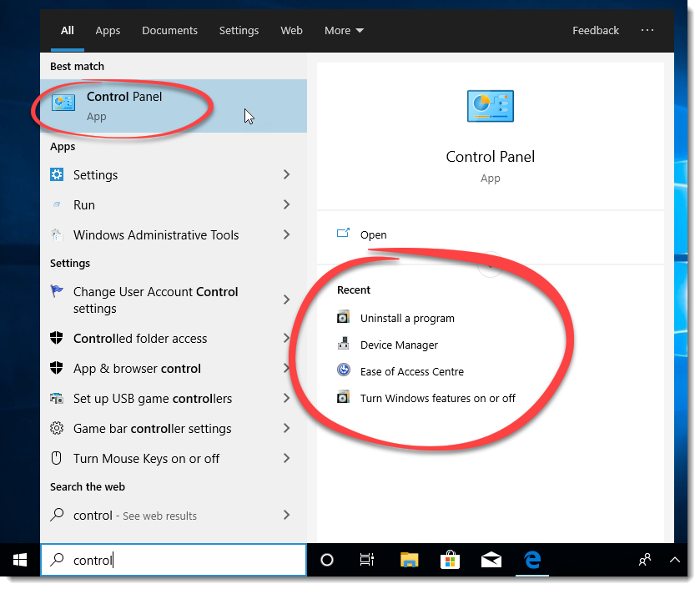Switch to the Web search tab
The width and height of the screenshot is (700, 589).
pos(291,30)
